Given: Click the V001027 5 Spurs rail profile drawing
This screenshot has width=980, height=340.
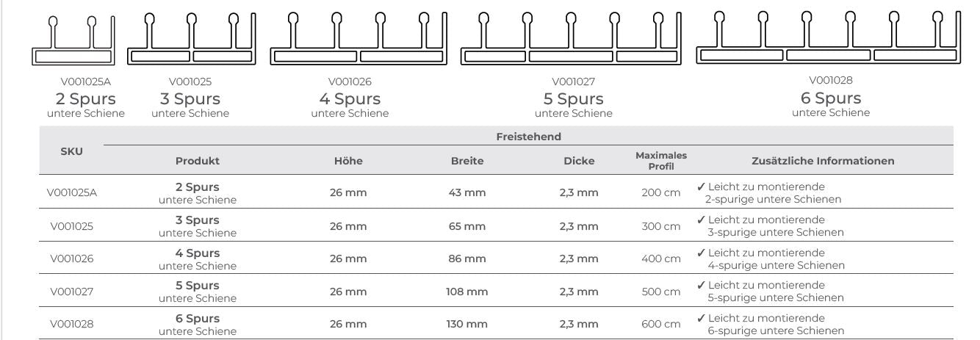Looking at the screenshot, I should (572, 38).
